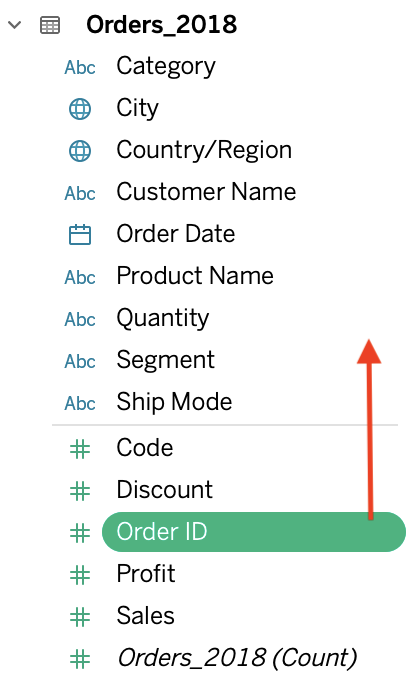This screenshot has height=692, width=410.
Task: Click the Orders_2018 table grid icon
Action: point(50,25)
